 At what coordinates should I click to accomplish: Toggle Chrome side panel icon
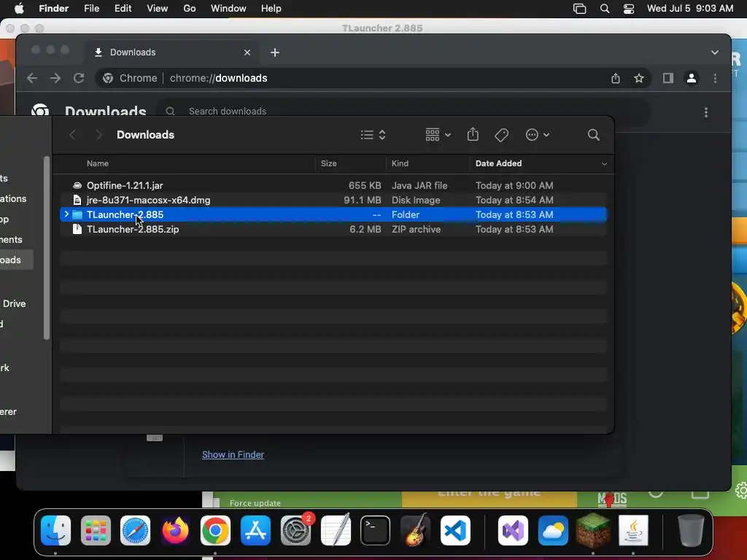[x=668, y=78]
